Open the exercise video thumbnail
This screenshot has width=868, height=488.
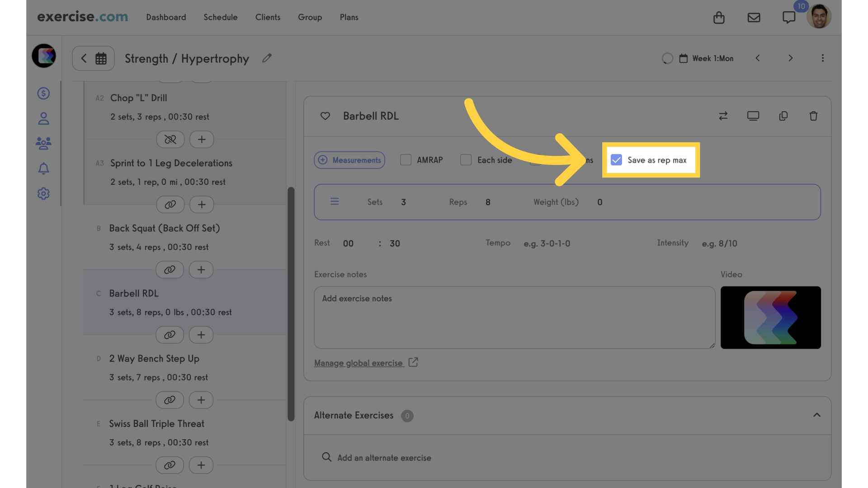(770, 317)
